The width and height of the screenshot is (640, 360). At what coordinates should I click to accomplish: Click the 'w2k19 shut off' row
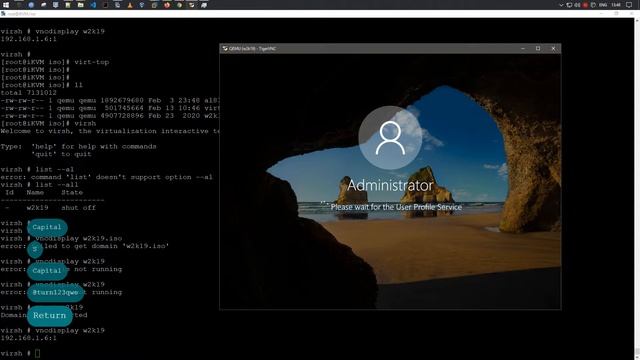pos(51,208)
